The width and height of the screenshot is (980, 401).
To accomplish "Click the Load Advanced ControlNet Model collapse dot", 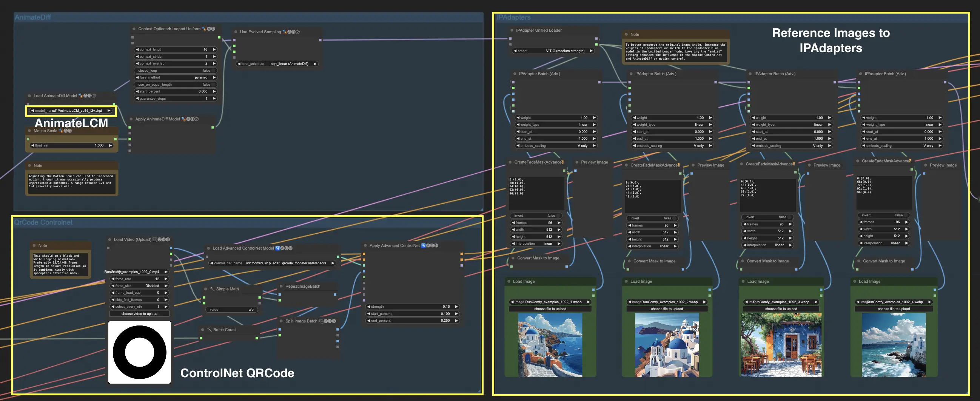I will tap(208, 248).
